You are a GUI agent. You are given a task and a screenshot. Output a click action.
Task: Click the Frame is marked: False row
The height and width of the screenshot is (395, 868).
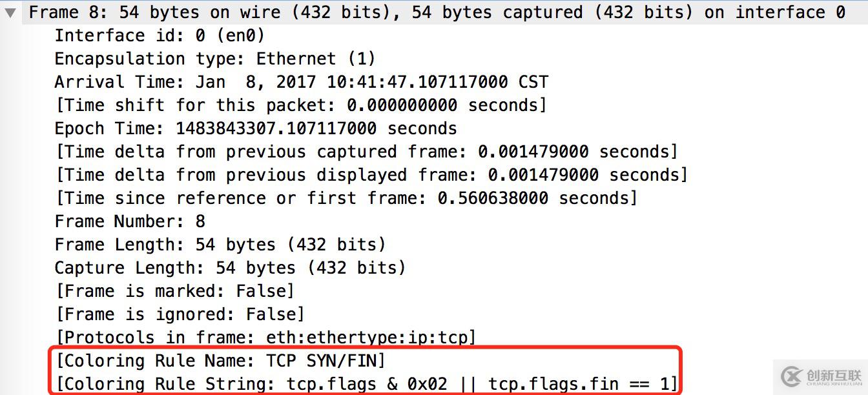pyautogui.click(x=174, y=291)
